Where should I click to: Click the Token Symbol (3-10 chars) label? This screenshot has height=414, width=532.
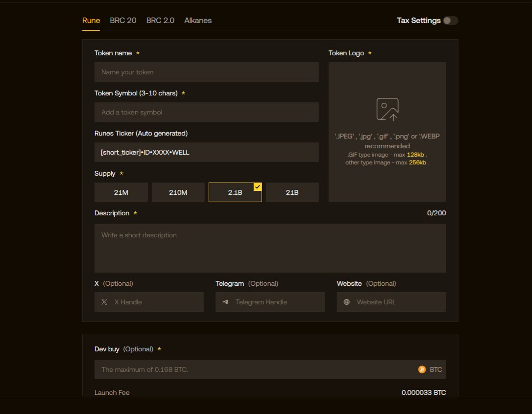point(136,93)
